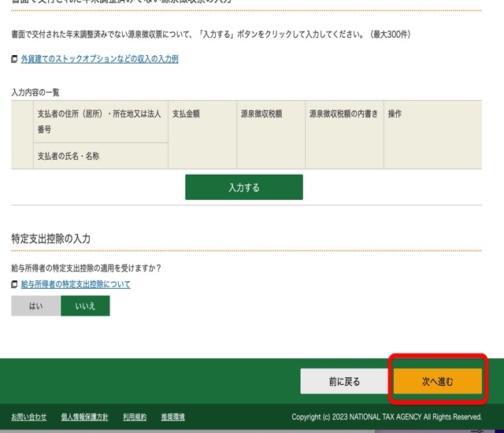This screenshot has width=504, height=433.
Task: Click the icon beside the 特定支出控除 link
Action: (14, 284)
